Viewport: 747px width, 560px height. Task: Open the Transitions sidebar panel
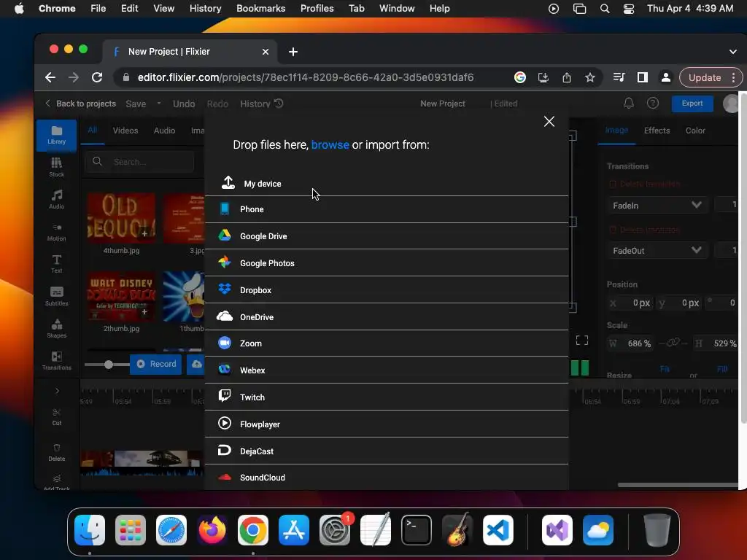[x=56, y=360]
